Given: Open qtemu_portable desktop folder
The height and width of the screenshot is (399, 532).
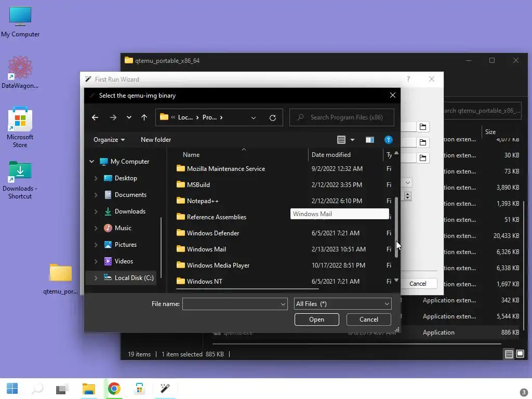Looking at the screenshot, I should click(61, 279).
